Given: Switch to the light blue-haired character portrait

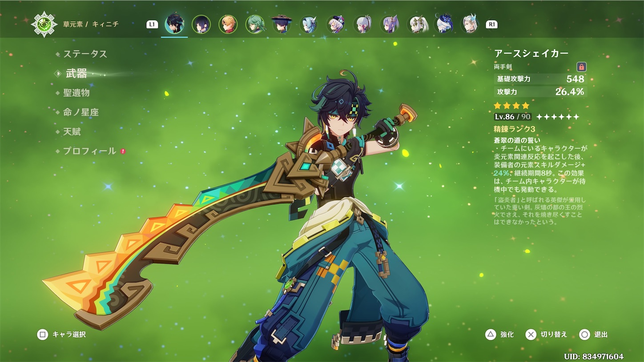Looking at the screenshot, I should pos(309,24).
